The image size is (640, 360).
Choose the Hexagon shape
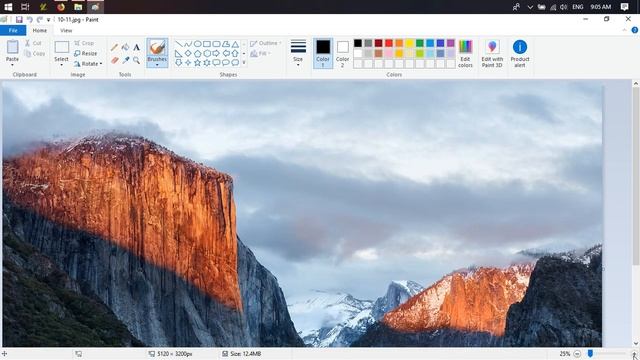coord(207,53)
